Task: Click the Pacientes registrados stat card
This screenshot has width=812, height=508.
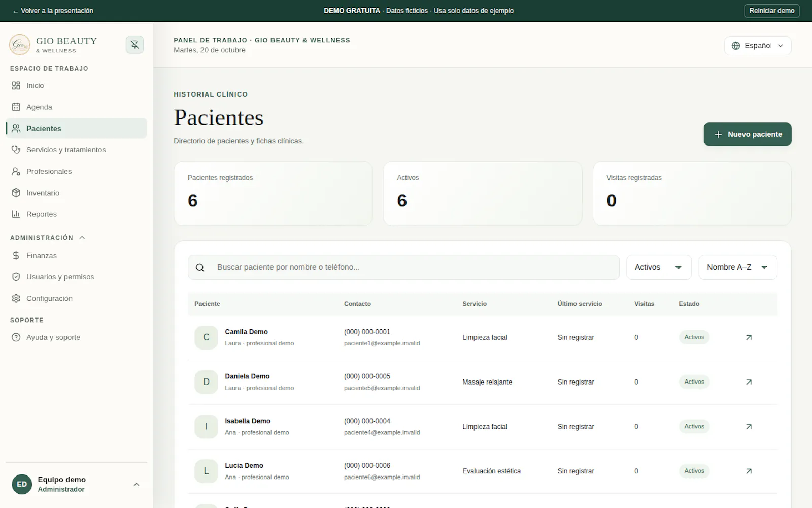Action: click(273, 194)
